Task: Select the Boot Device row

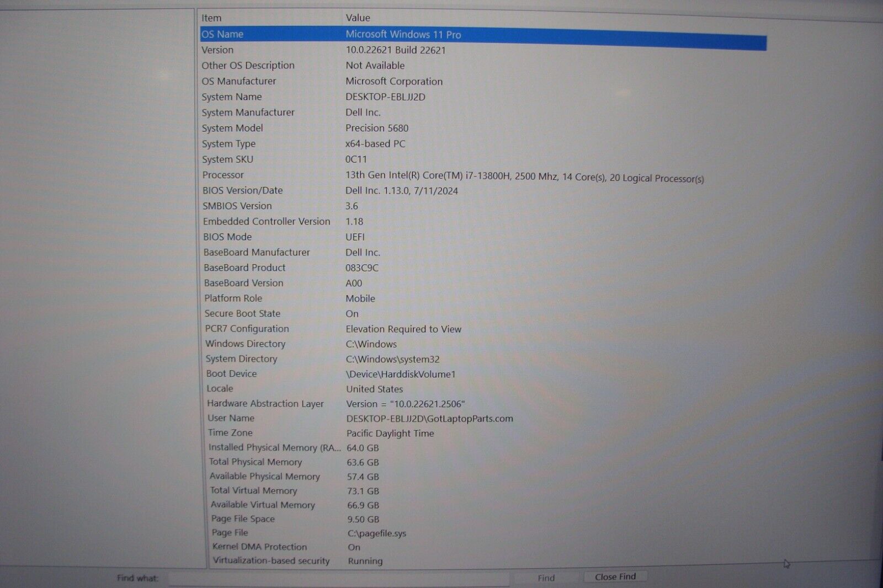Action: 483,374
